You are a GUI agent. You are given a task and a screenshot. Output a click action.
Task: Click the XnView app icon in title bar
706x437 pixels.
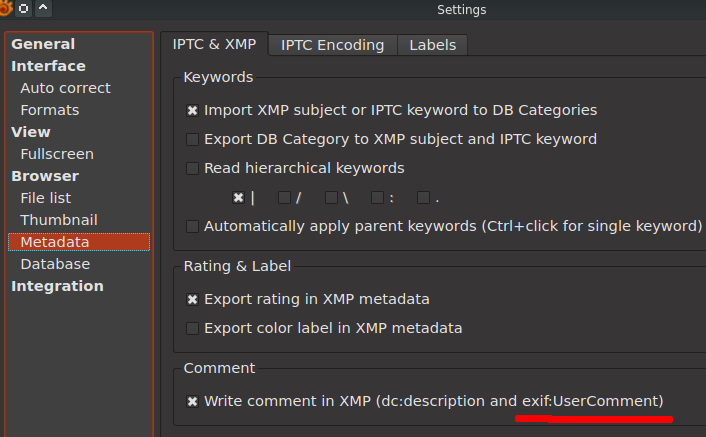click(5, 9)
